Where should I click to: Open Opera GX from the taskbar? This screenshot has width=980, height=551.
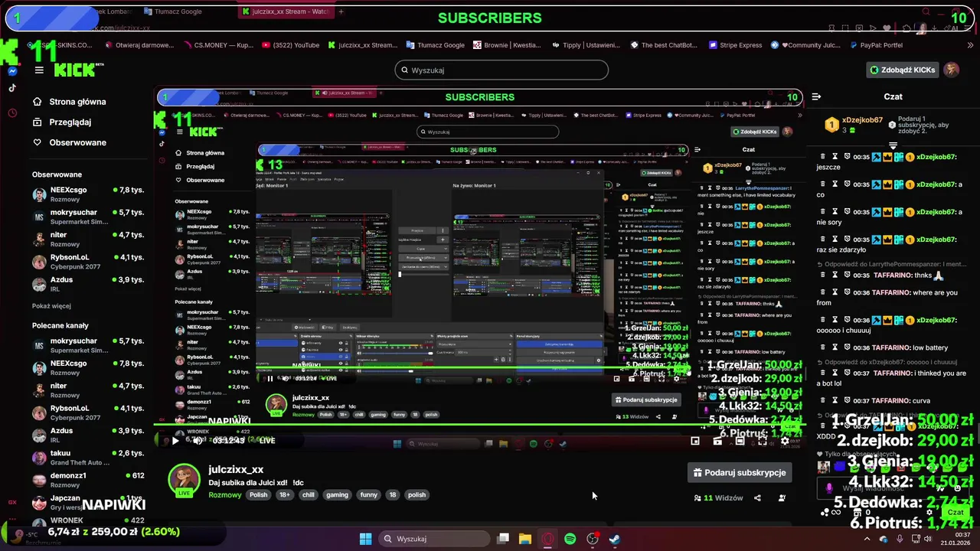coord(547,539)
